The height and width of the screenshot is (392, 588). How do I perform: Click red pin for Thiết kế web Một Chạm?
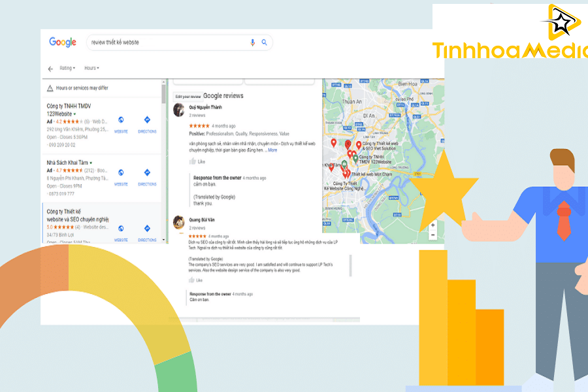coord(348,174)
